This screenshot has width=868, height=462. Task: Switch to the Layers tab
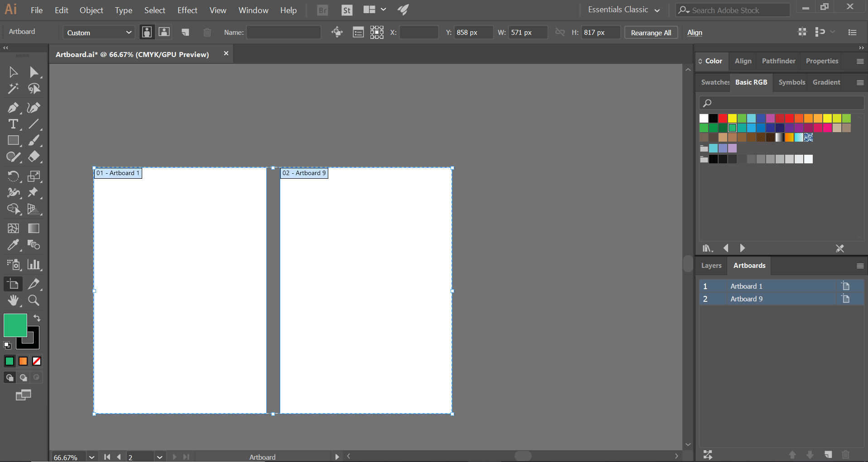[x=711, y=266]
